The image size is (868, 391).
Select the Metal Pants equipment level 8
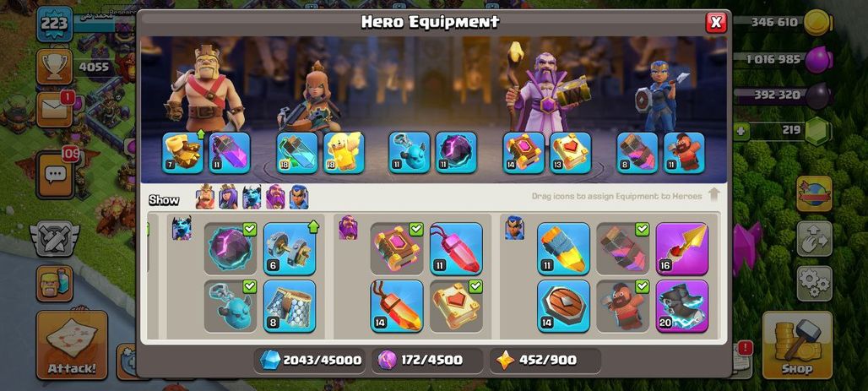pyautogui.click(x=290, y=306)
